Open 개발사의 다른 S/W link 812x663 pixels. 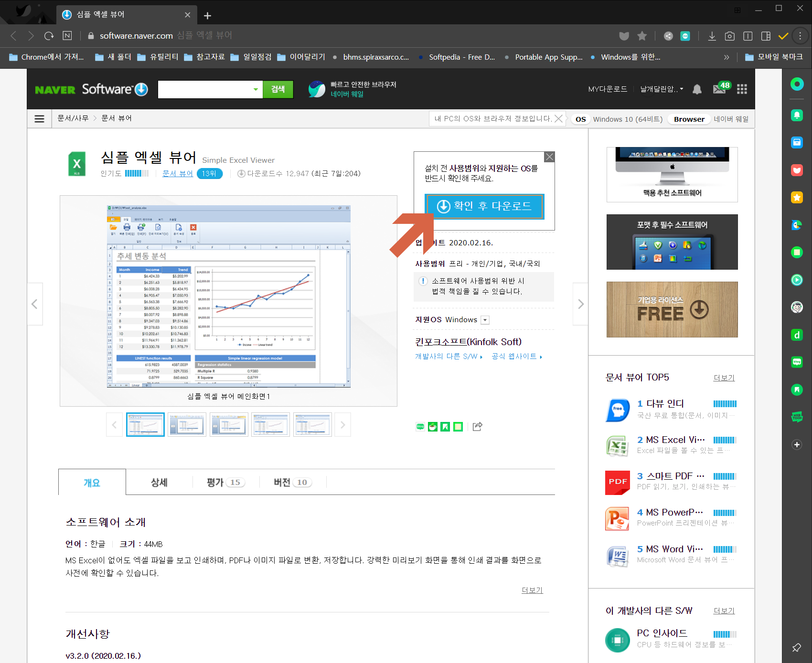click(449, 357)
